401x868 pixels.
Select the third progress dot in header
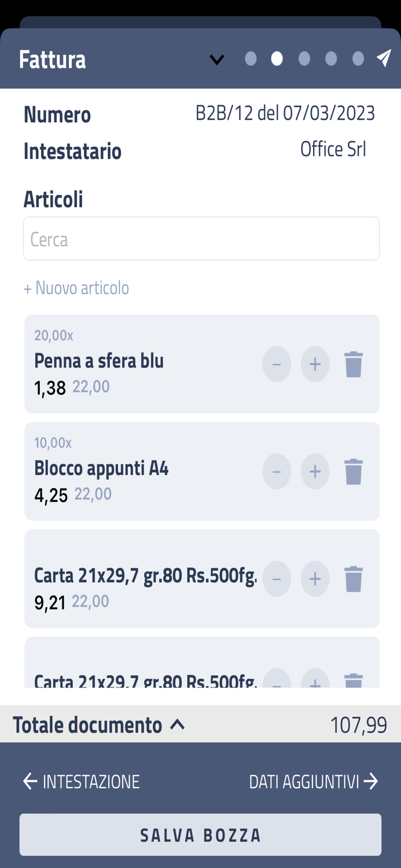[x=303, y=58]
